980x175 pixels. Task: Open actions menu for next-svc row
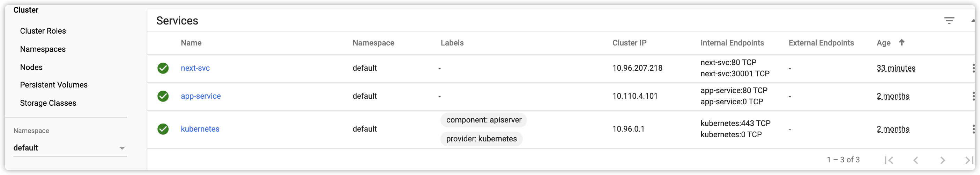pos(973,68)
